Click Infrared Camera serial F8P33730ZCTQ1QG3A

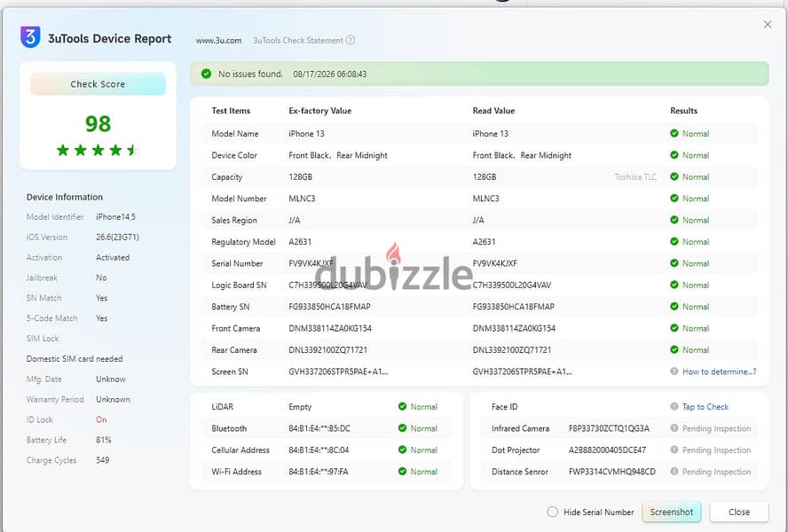(609, 428)
